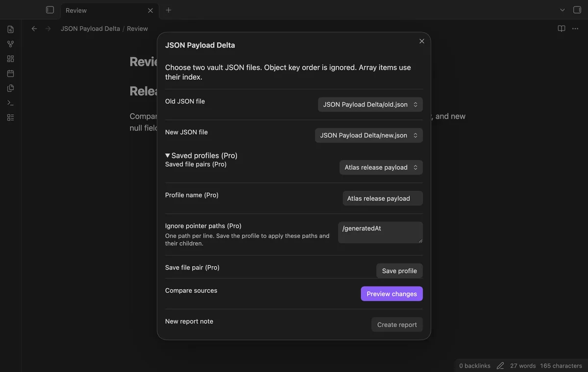Switch to reading view book icon
588x372 pixels.
[562, 28]
